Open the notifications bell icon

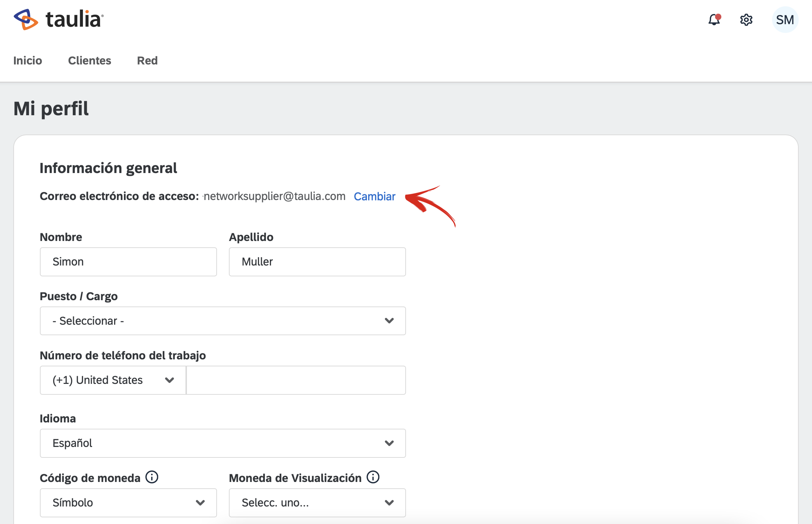[714, 20]
